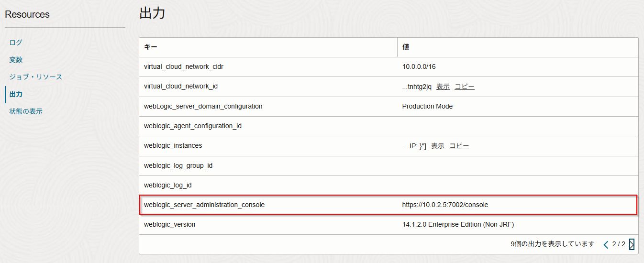Viewport: 644px width, 263px height.
Task: Open ジョブ・リソース section
Action: (35, 77)
